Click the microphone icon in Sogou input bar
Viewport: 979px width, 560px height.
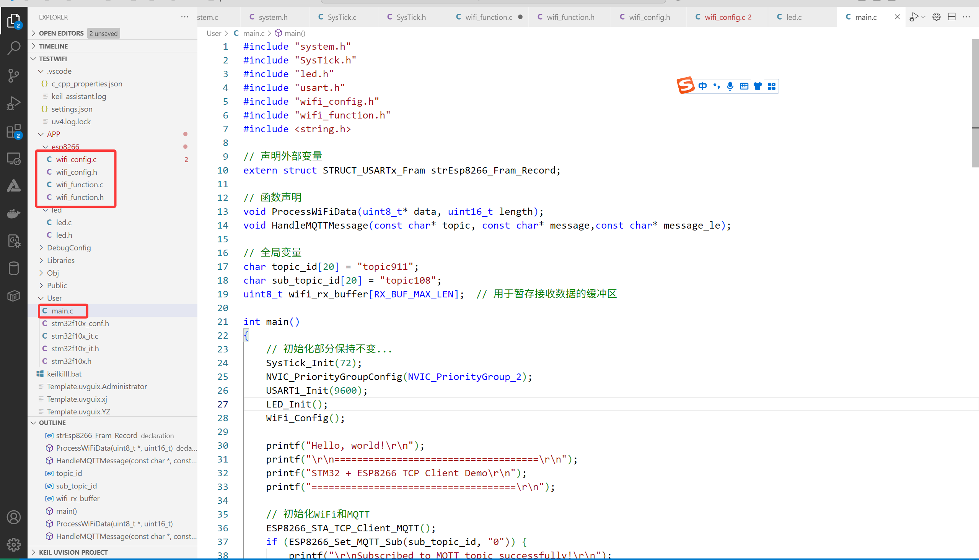click(x=730, y=86)
